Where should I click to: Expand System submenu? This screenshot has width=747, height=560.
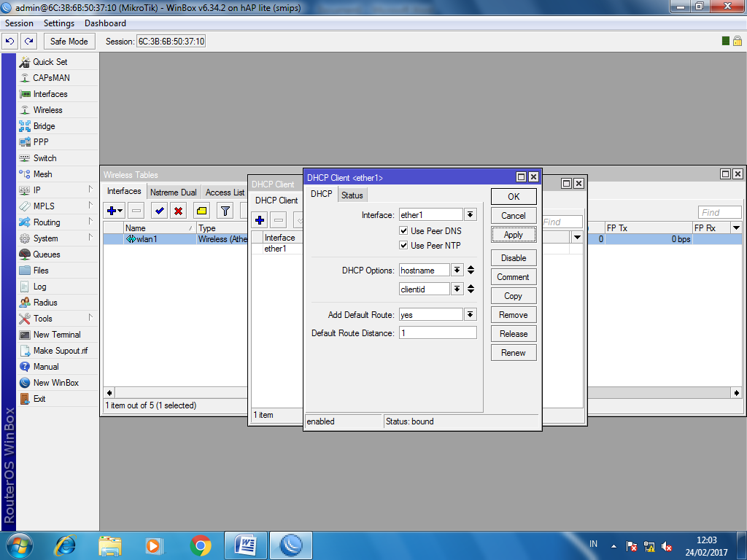click(90, 238)
